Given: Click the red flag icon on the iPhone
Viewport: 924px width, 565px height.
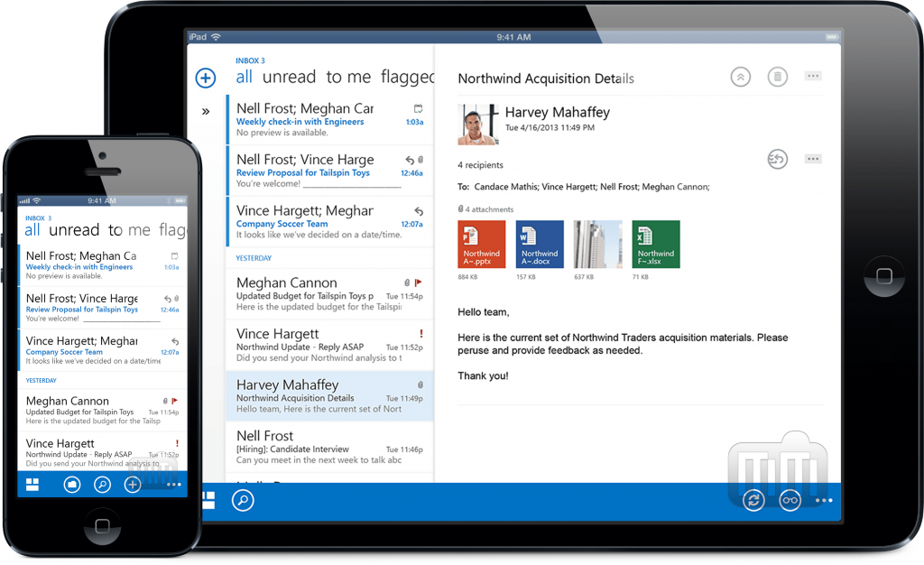Looking at the screenshot, I should 174,401.
